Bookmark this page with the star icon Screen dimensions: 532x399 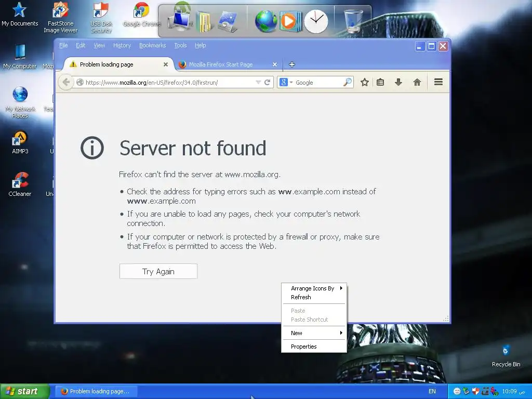(365, 82)
